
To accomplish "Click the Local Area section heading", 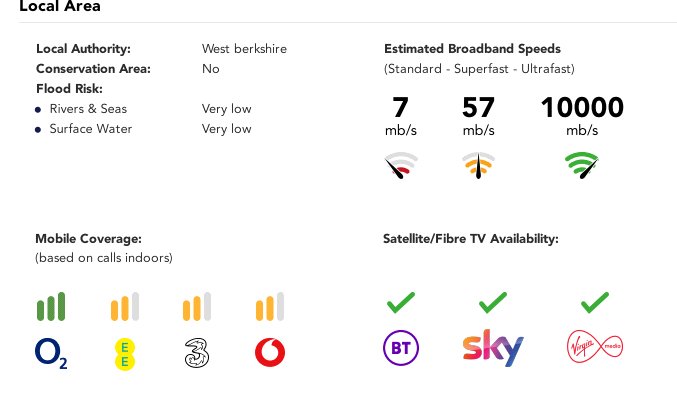I will [x=60, y=6].
